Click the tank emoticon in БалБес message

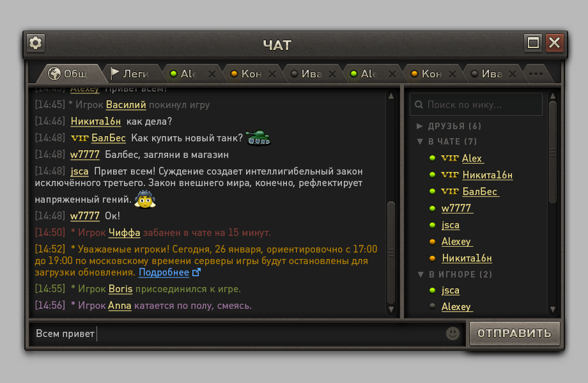coord(258,137)
